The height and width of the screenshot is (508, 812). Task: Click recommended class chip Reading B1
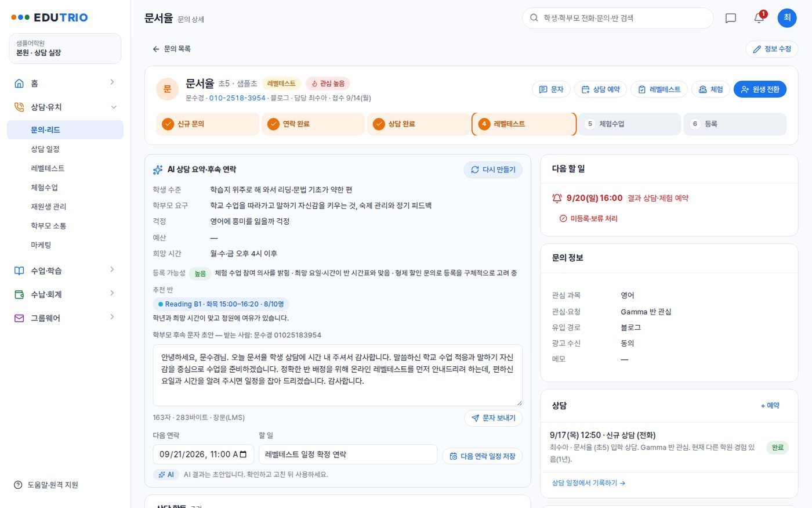221,304
